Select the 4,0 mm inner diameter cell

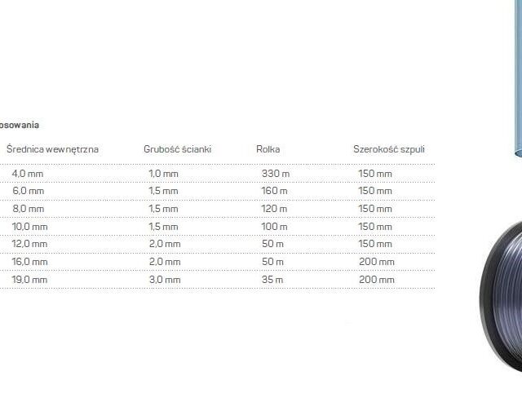28,174
